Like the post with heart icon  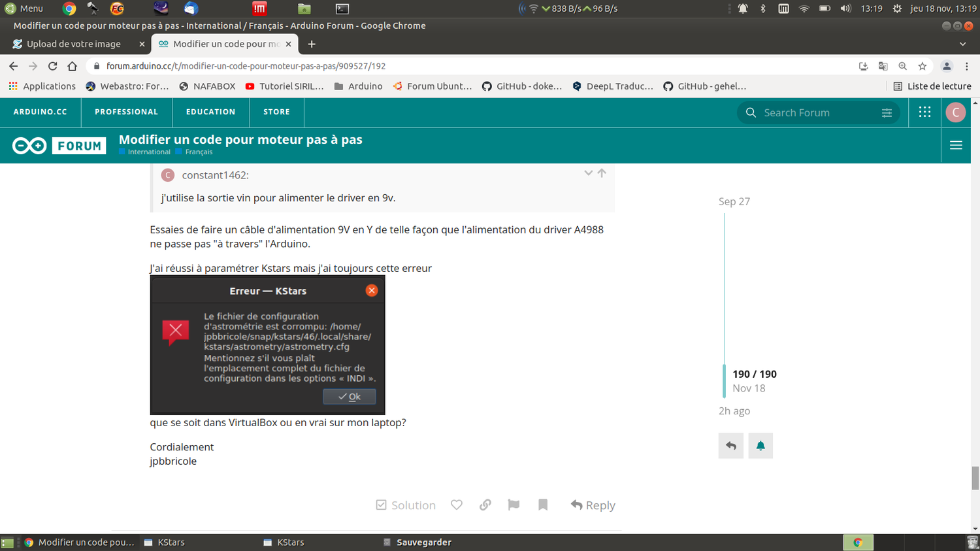pyautogui.click(x=457, y=505)
